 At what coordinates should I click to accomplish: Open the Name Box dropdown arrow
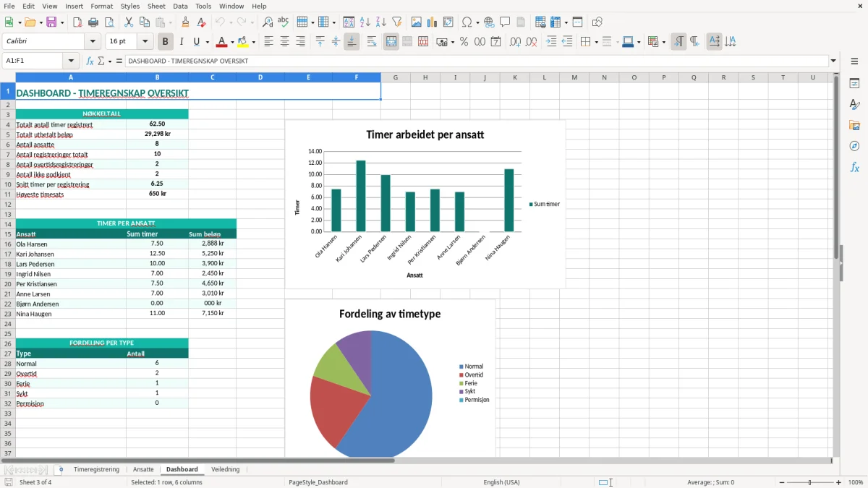pyautogui.click(x=71, y=61)
